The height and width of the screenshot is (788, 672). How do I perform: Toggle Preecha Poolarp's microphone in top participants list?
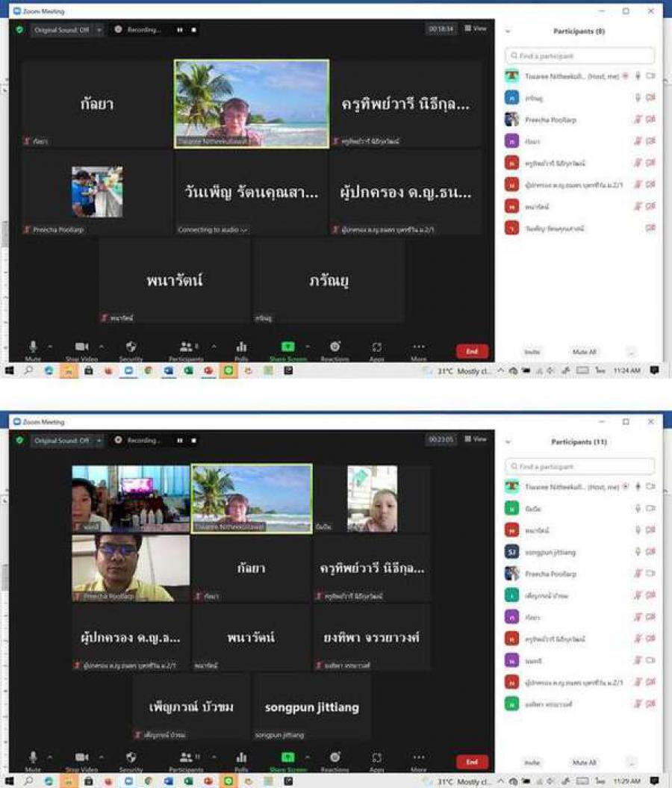(638, 120)
